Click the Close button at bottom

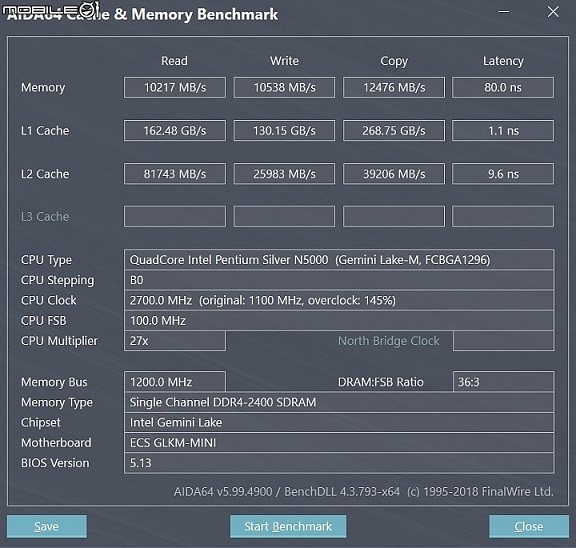[x=529, y=526]
